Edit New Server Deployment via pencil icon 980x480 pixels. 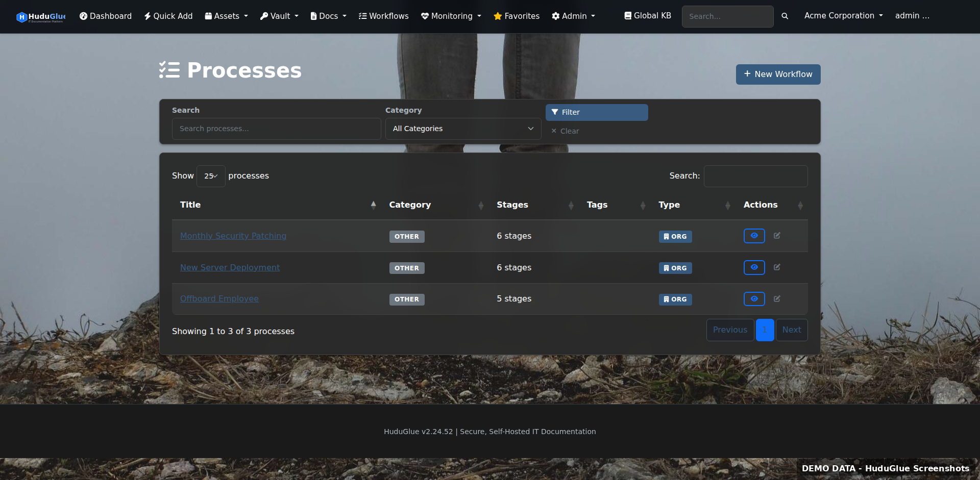click(777, 267)
